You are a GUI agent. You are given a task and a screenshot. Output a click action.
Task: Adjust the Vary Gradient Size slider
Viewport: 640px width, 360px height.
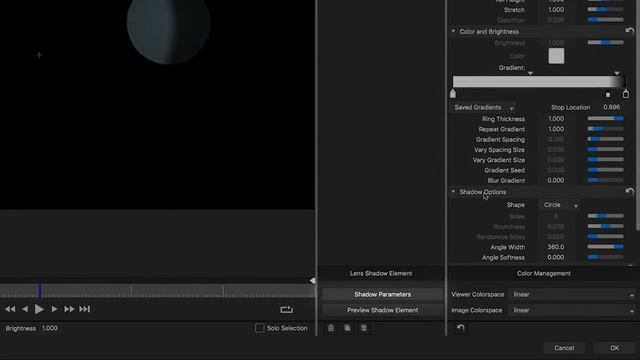[605, 160]
